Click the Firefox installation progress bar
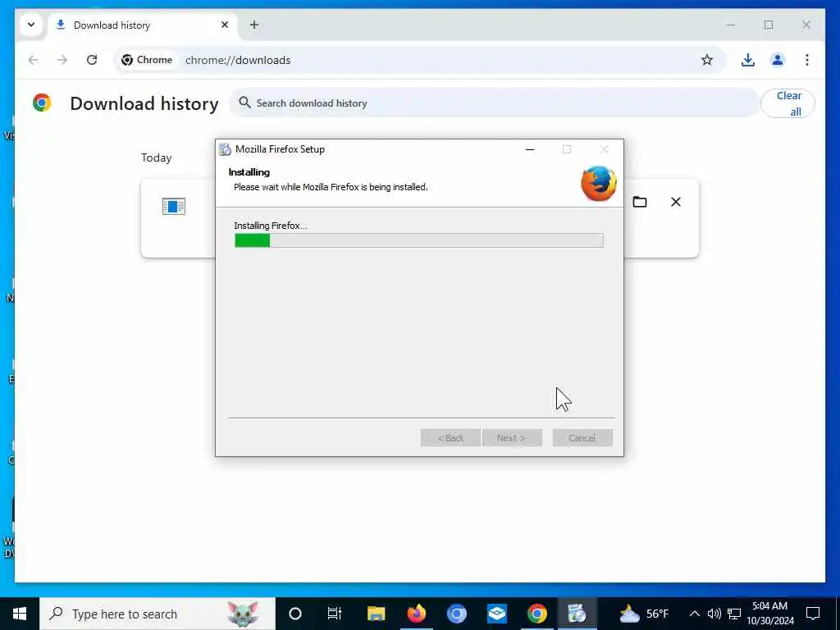 coord(419,240)
